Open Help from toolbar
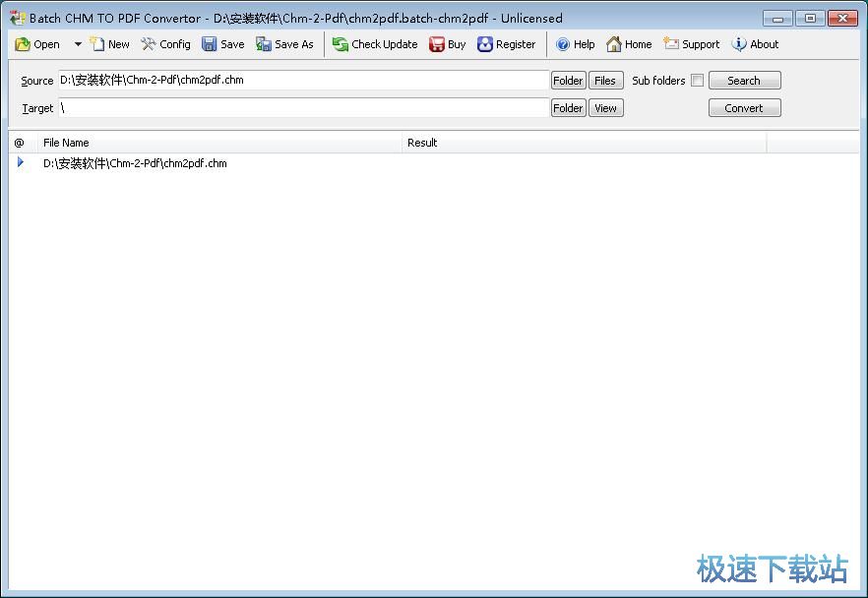The width and height of the screenshot is (868, 598). point(575,44)
